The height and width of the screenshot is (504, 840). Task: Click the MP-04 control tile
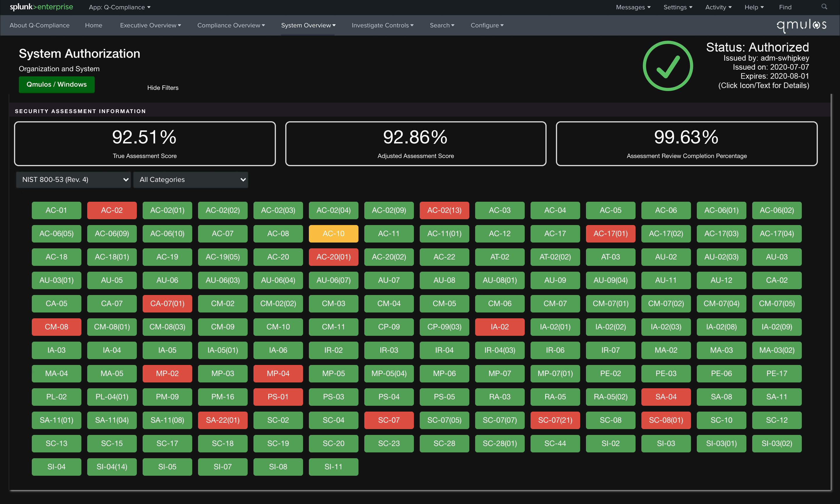[x=278, y=374]
